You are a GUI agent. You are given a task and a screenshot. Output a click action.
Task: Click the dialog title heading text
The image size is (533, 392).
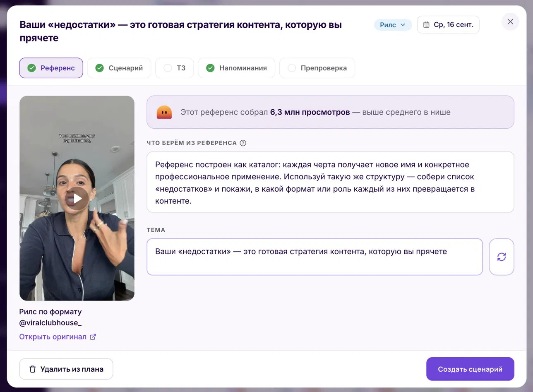[x=181, y=31]
